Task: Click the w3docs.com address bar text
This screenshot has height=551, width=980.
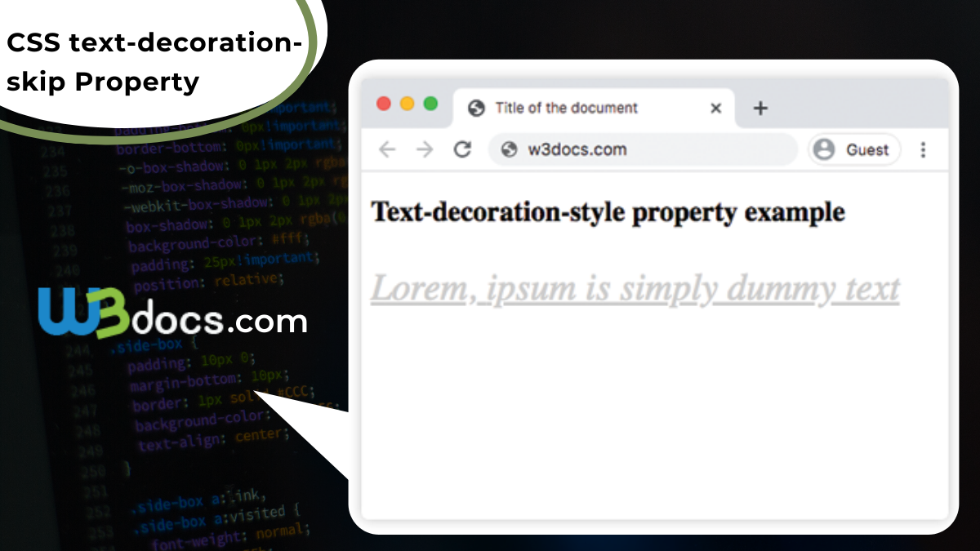Action: tap(577, 149)
